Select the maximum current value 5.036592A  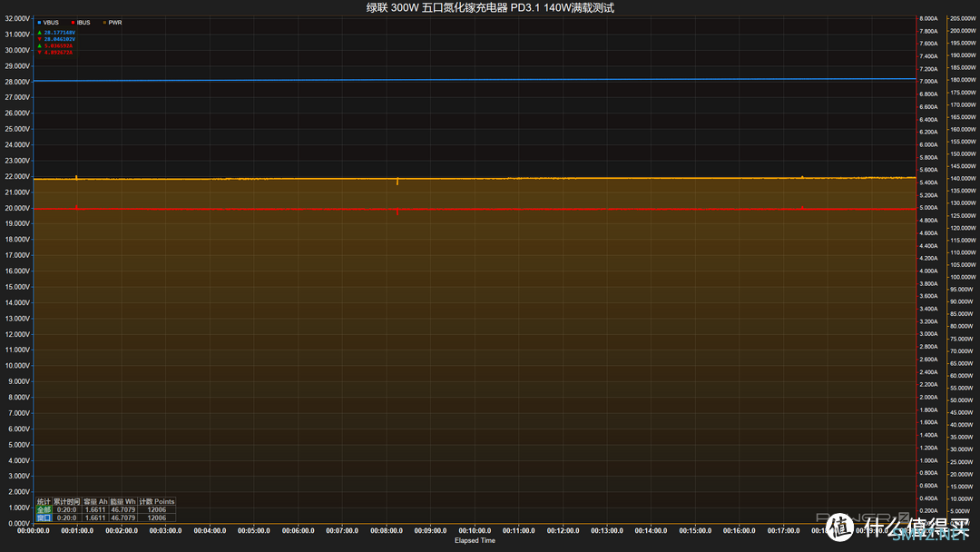(x=58, y=45)
